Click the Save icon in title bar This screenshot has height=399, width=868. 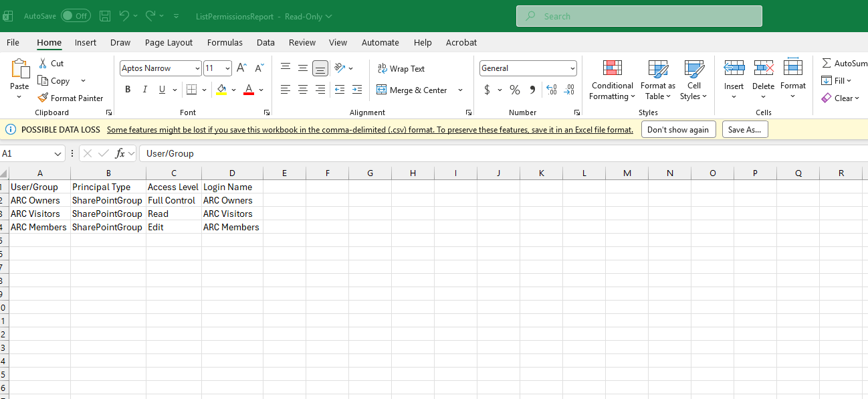point(105,16)
